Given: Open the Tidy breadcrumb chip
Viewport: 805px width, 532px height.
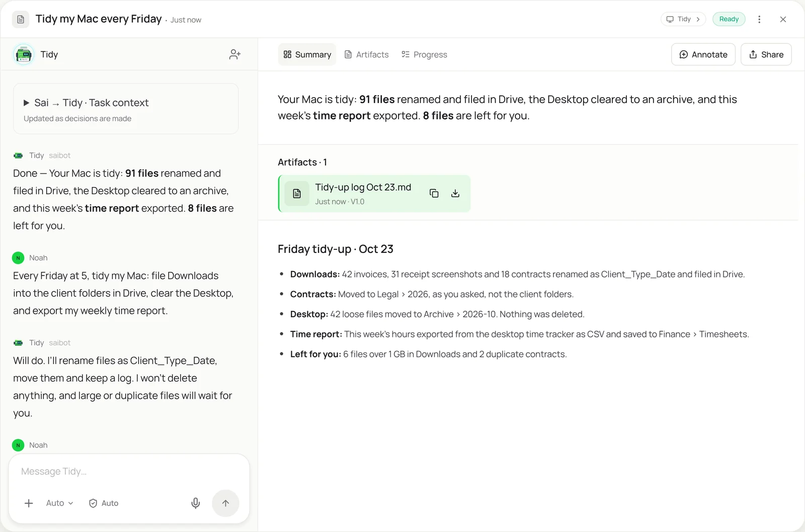Looking at the screenshot, I should pyautogui.click(x=683, y=19).
